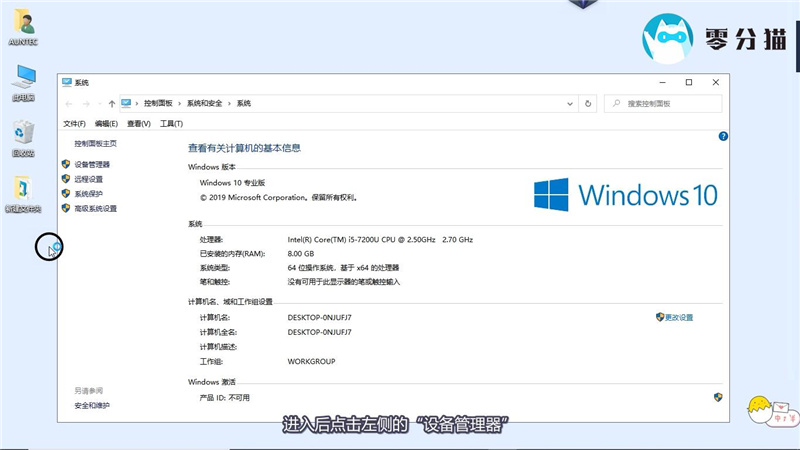
Task: Click the shield icon beside 高级系统设置
Action: [x=66, y=208]
